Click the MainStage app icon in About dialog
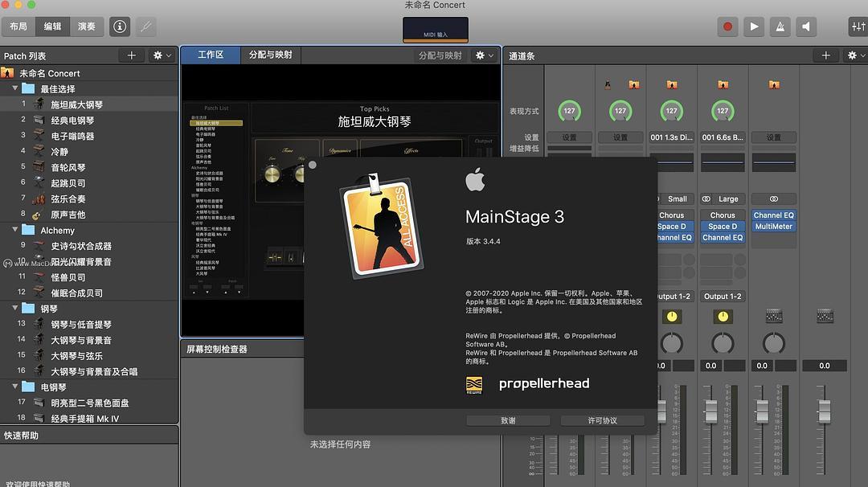Screen dimensions: 868x487 point(382,226)
